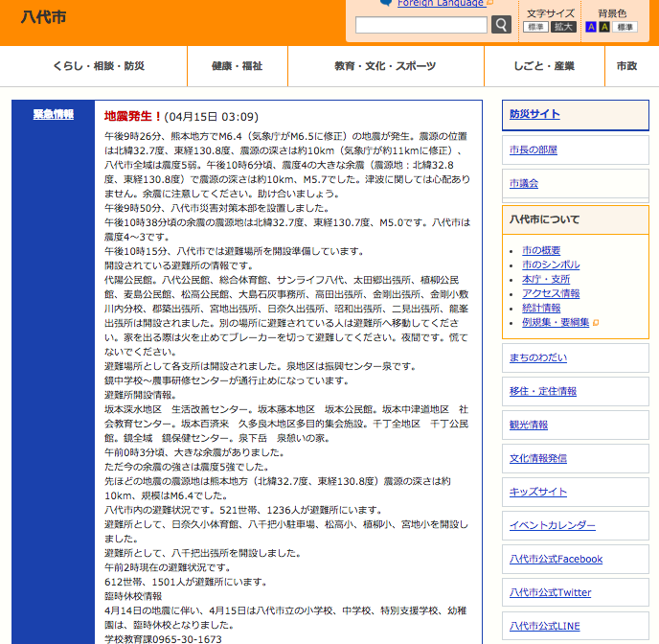Click the 臨時休校情報 text line

[x=133, y=596]
